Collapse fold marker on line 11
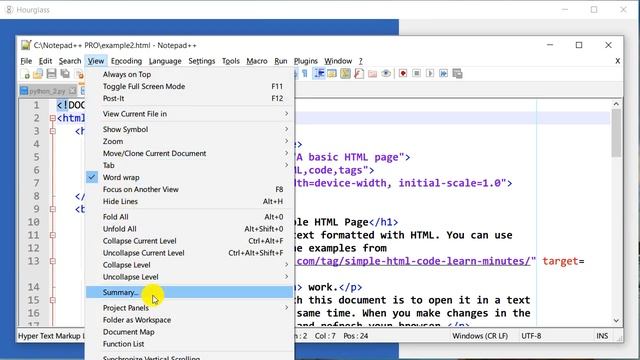The height and width of the screenshot is (360, 640). coord(53,235)
